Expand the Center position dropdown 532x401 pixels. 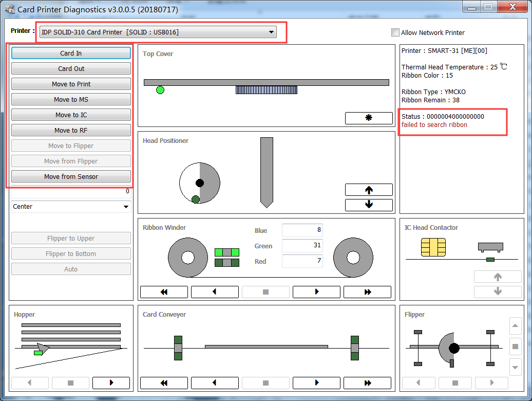click(x=71, y=207)
